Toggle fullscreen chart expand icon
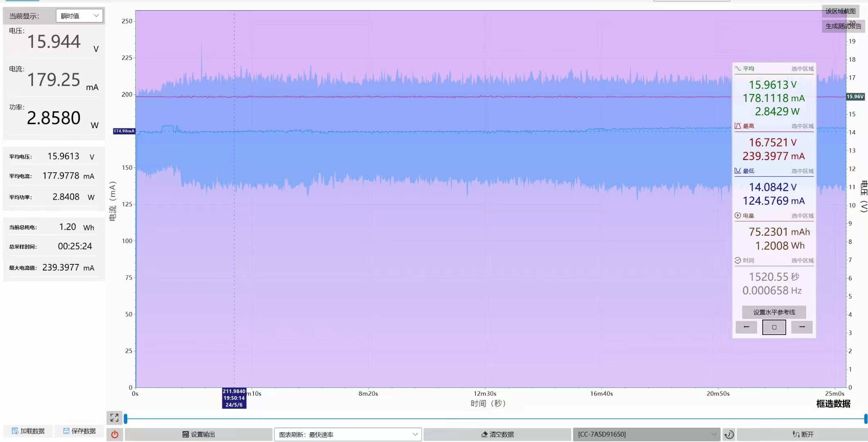868x442 pixels. (114, 417)
